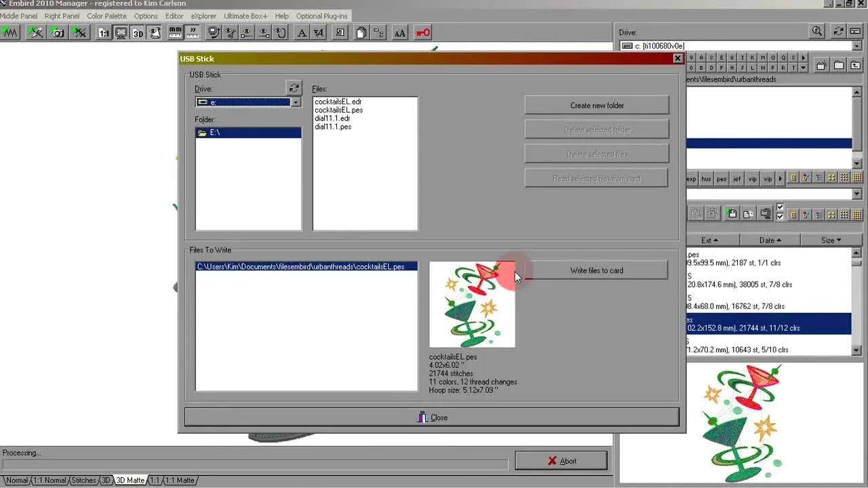Image resolution: width=868 pixels, height=488 pixels.
Task: Open the USB Stick Drive dropdown
Action: 296,102
